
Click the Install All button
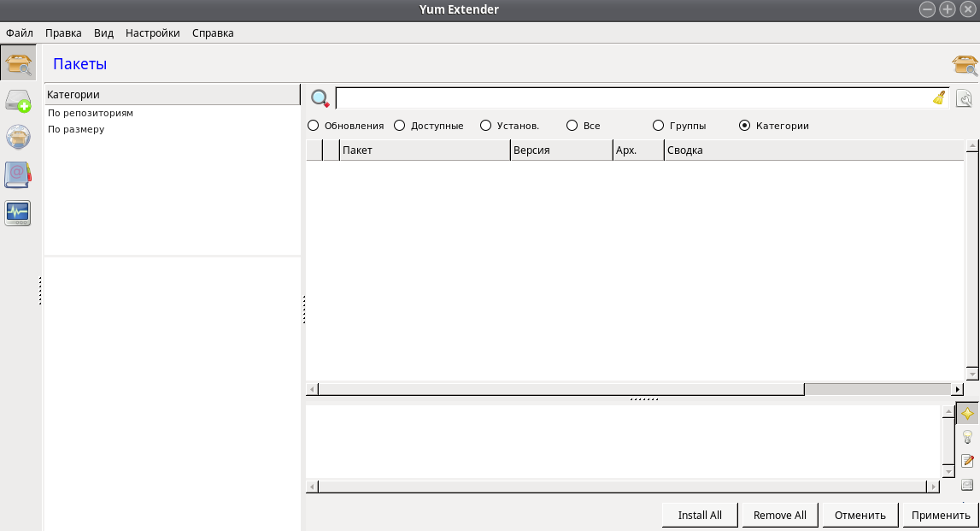coord(700,516)
